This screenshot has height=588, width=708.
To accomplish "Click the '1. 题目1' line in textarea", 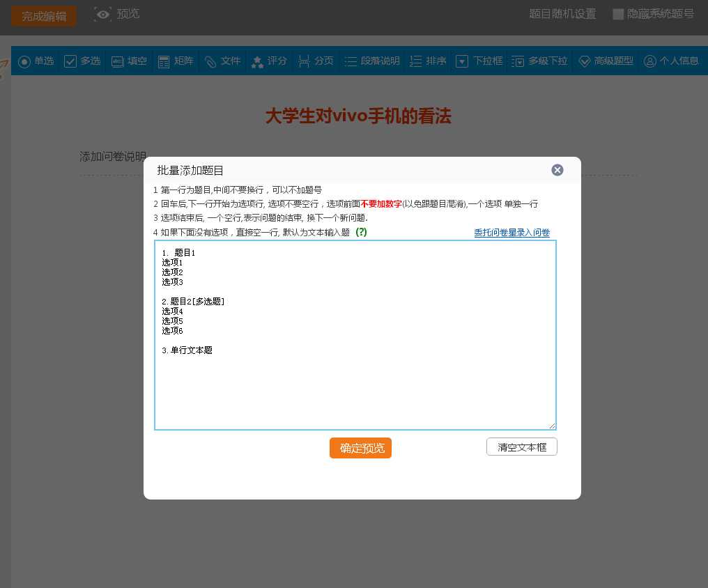I will click(178, 253).
